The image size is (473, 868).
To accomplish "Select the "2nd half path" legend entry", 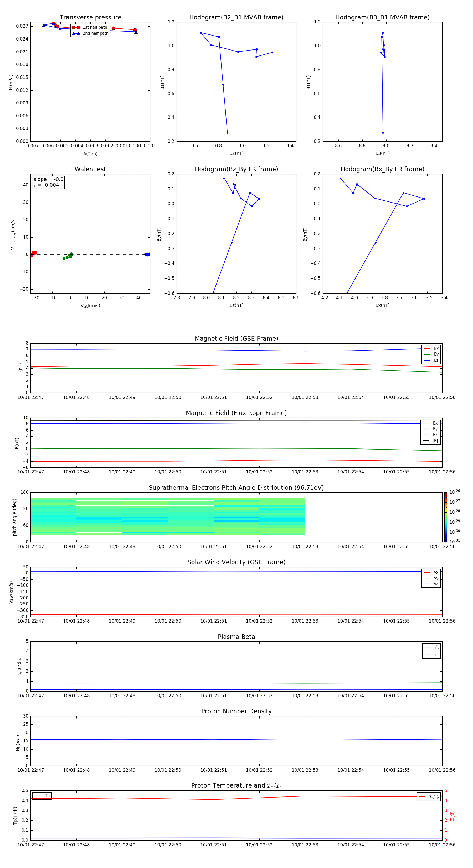I will click(90, 33).
